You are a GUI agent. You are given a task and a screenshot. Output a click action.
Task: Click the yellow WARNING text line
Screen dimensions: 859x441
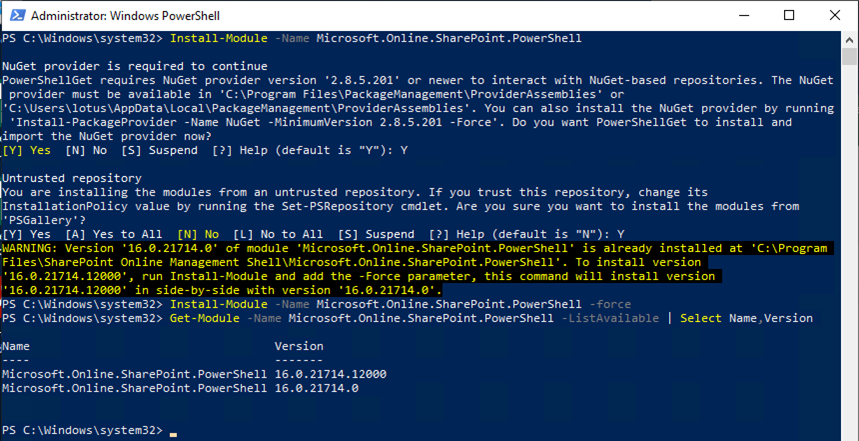[x=414, y=249]
